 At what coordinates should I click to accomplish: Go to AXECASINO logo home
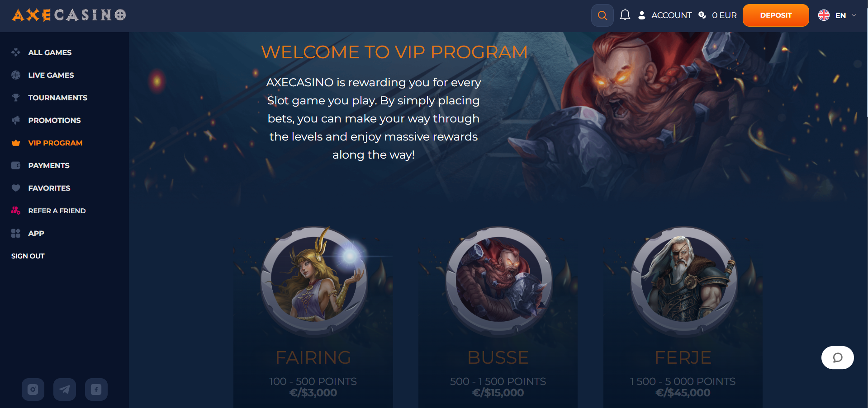pyautogui.click(x=69, y=15)
